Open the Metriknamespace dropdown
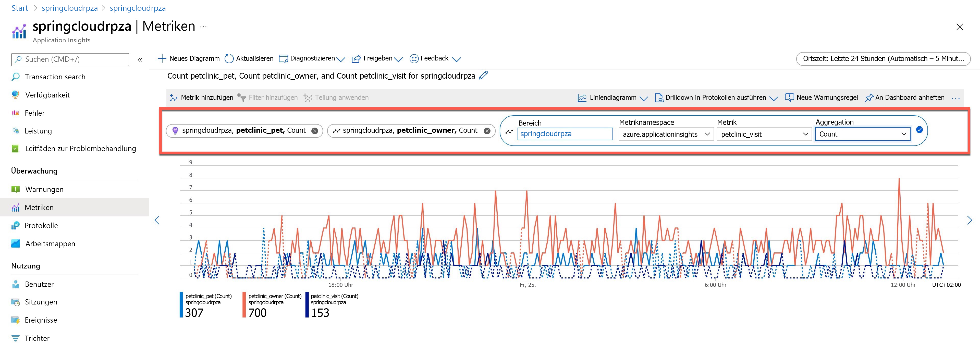The width and height of the screenshot is (980, 343). pyautogui.click(x=666, y=134)
